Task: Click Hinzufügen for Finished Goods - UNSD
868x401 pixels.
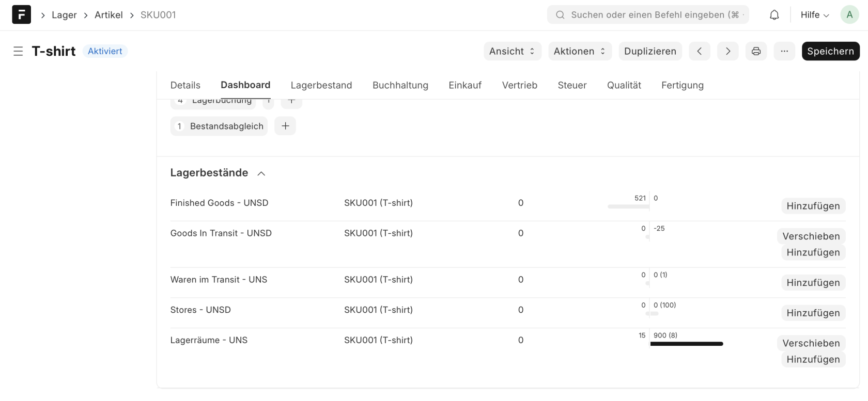Action: (x=813, y=206)
